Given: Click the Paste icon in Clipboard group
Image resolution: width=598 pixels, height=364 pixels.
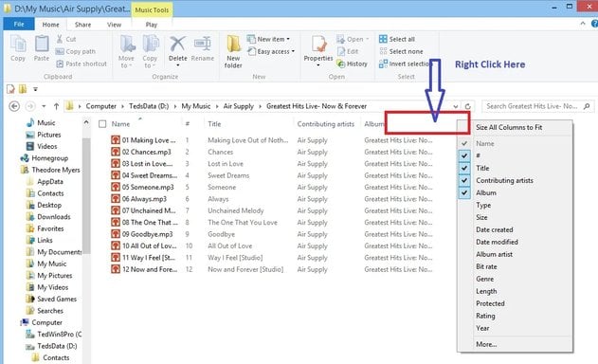Looking at the screenshot, I should pos(42,45).
